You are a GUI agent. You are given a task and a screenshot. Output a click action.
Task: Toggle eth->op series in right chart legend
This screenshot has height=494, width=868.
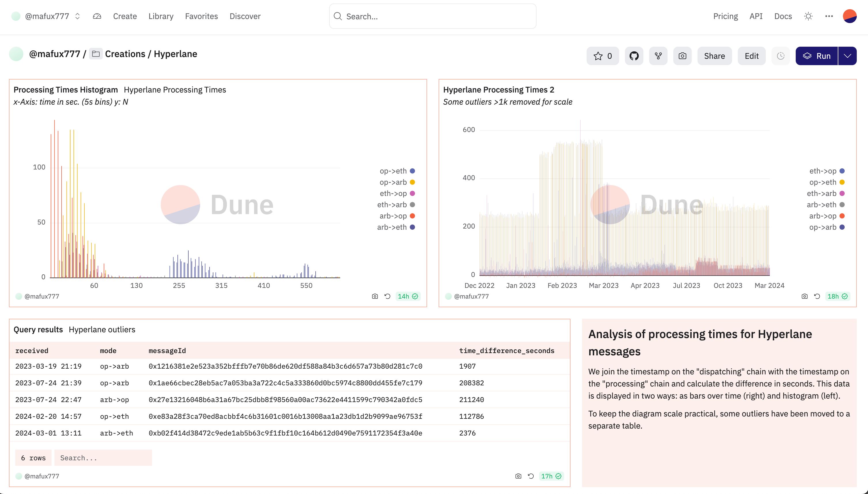pyautogui.click(x=827, y=171)
